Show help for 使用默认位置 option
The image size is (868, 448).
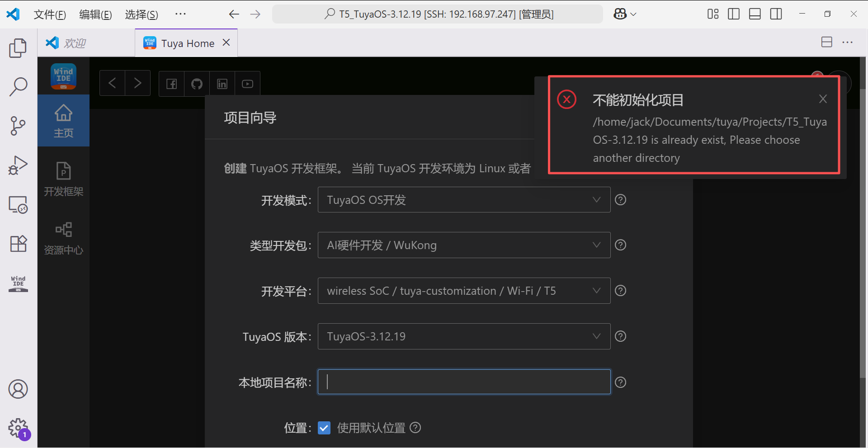[415, 427]
